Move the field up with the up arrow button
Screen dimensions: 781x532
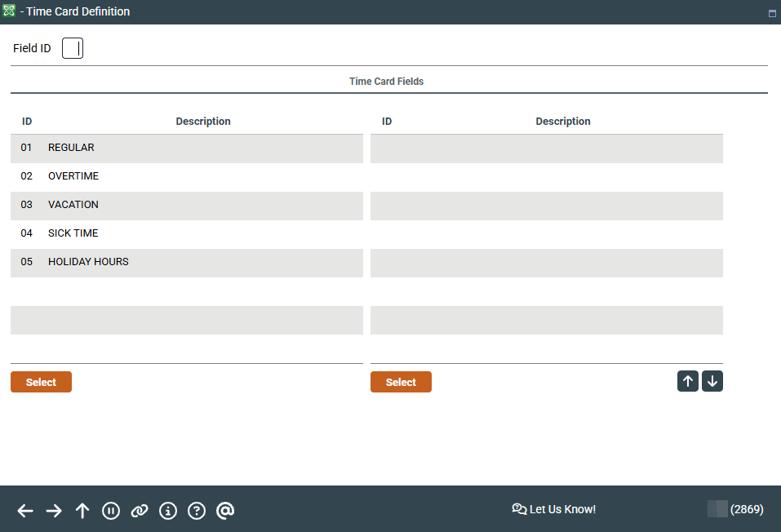[688, 381]
